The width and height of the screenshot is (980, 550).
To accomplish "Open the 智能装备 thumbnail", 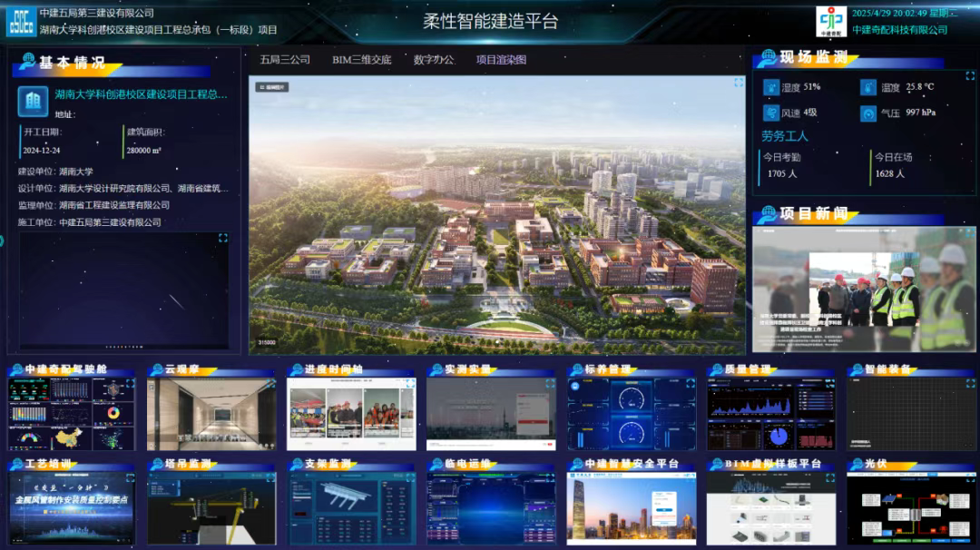I will coord(911,414).
